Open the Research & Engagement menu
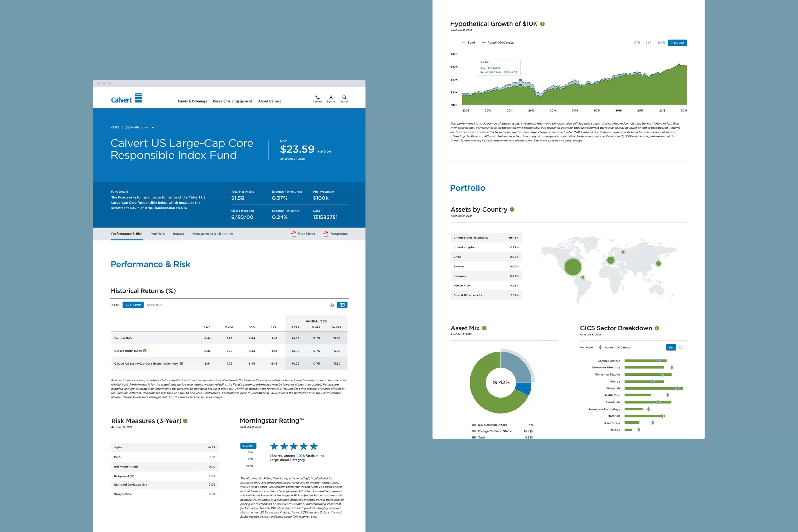Viewport: 798px width, 532px height. tap(233, 101)
